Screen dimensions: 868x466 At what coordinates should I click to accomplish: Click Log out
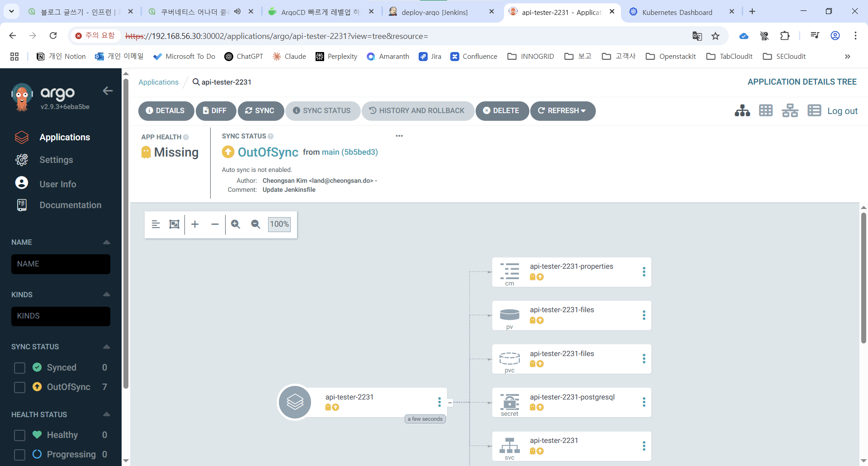[842, 111]
